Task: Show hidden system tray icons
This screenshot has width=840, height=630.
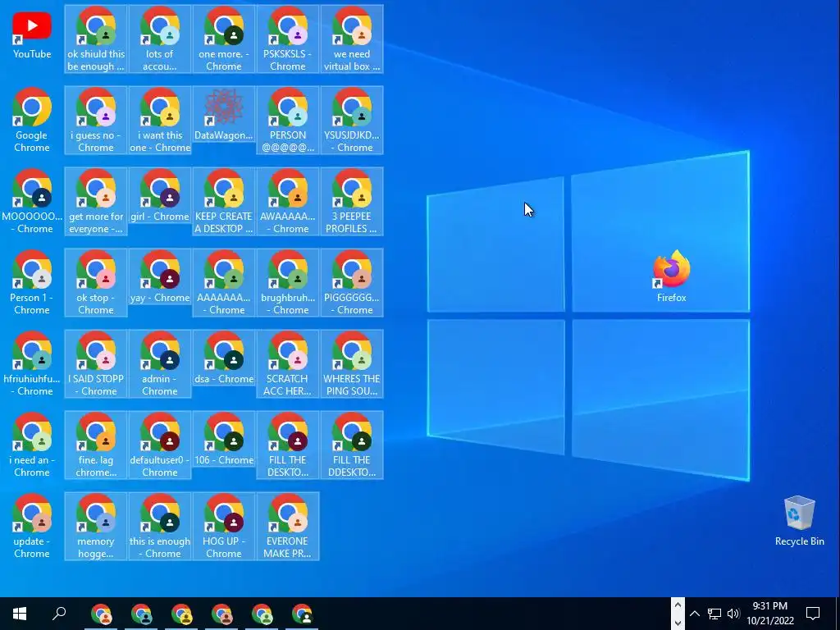Action: tap(694, 614)
